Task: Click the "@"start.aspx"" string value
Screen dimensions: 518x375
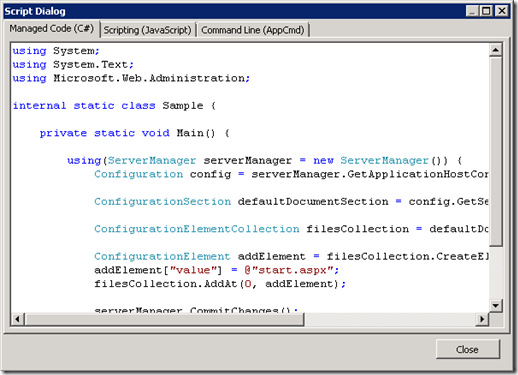Action: (289, 270)
